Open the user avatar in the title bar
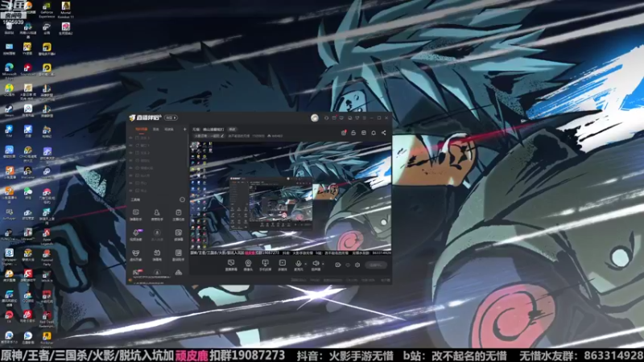The width and height of the screenshot is (644, 362). coord(315,117)
